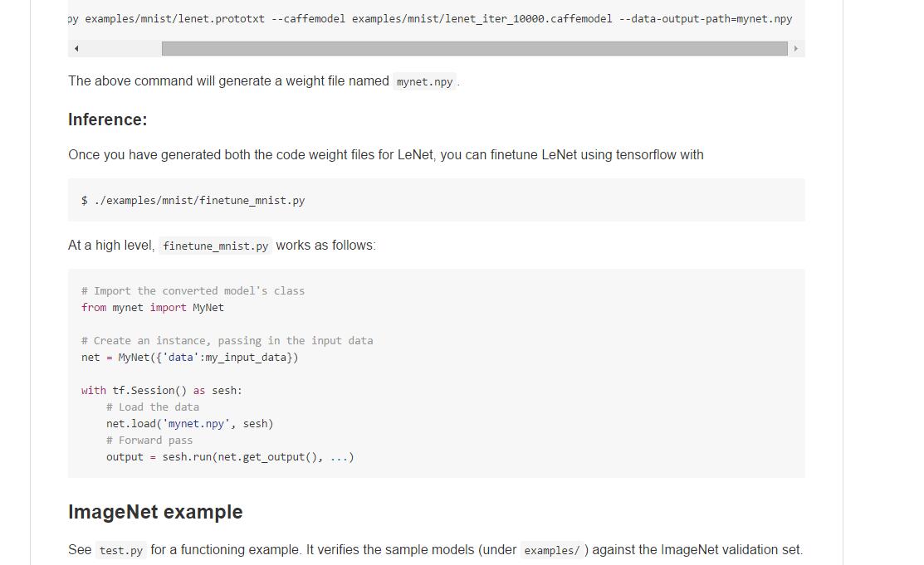This screenshot has width=924, height=565.
Task: Click the "net = MyNet" code line
Action: click(x=189, y=357)
